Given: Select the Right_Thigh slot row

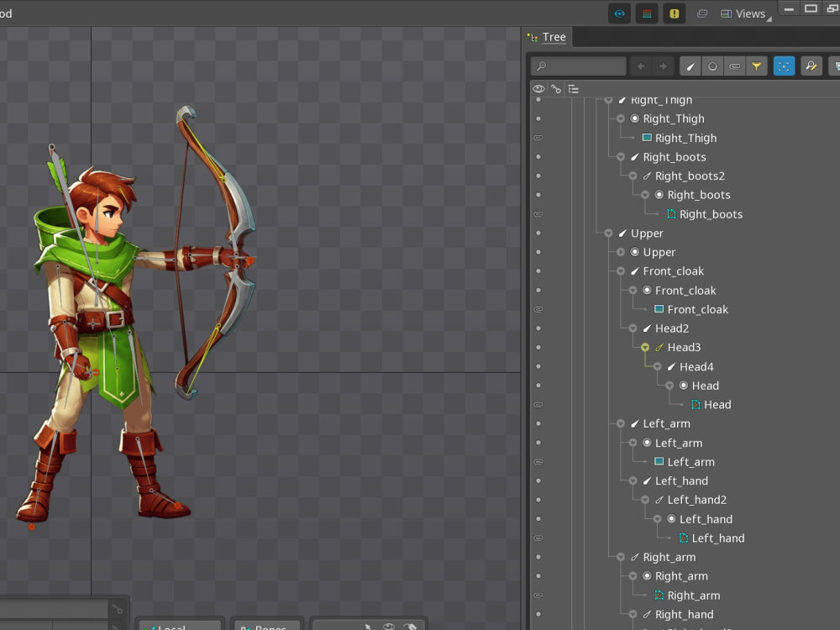Looking at the screenshot, I should tap(674, 118).
